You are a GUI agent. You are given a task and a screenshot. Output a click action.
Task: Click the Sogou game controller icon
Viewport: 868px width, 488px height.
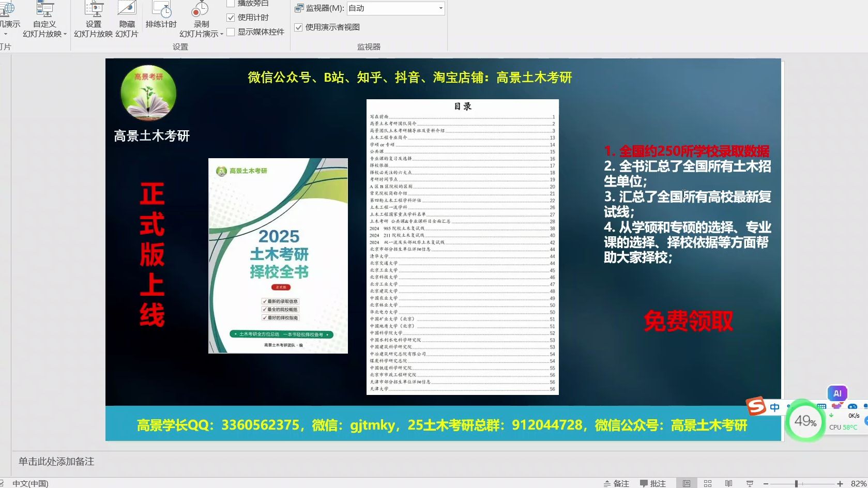click(x=852, y=407)
